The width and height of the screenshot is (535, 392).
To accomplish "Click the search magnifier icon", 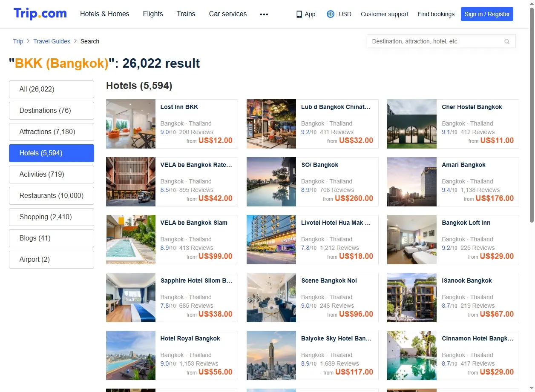I will click(x=507, y=41).
